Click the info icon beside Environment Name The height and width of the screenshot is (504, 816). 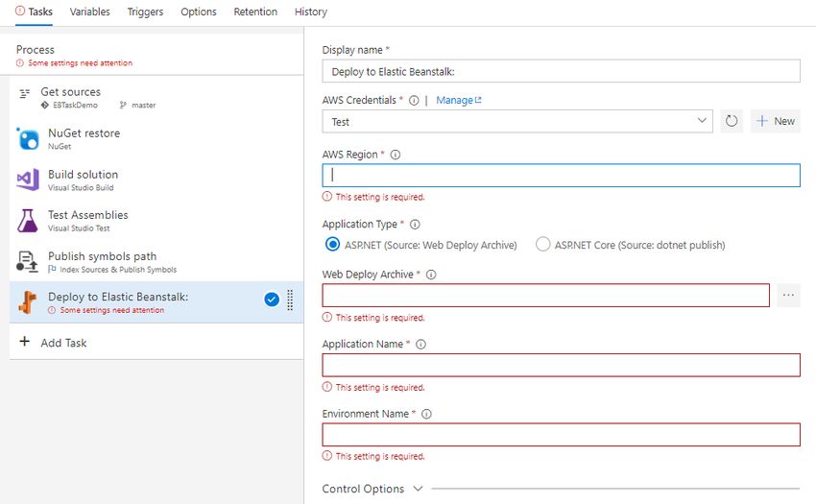[426, 414]
